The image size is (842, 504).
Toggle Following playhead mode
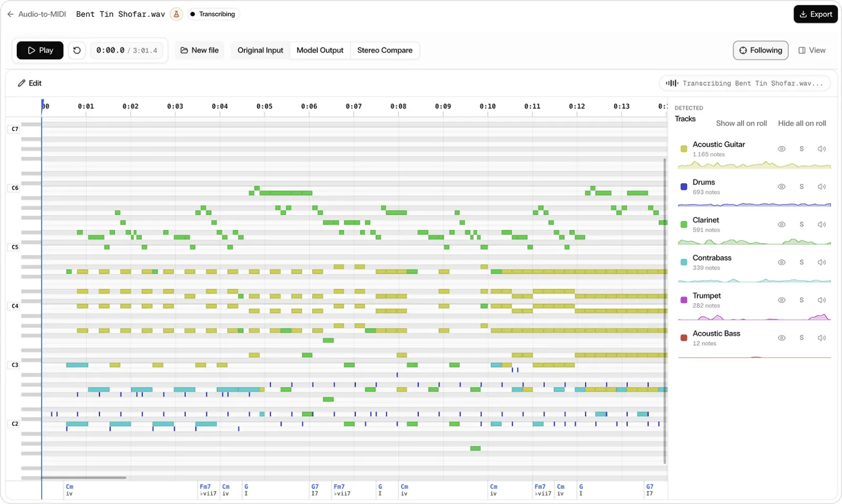(760, 51)
